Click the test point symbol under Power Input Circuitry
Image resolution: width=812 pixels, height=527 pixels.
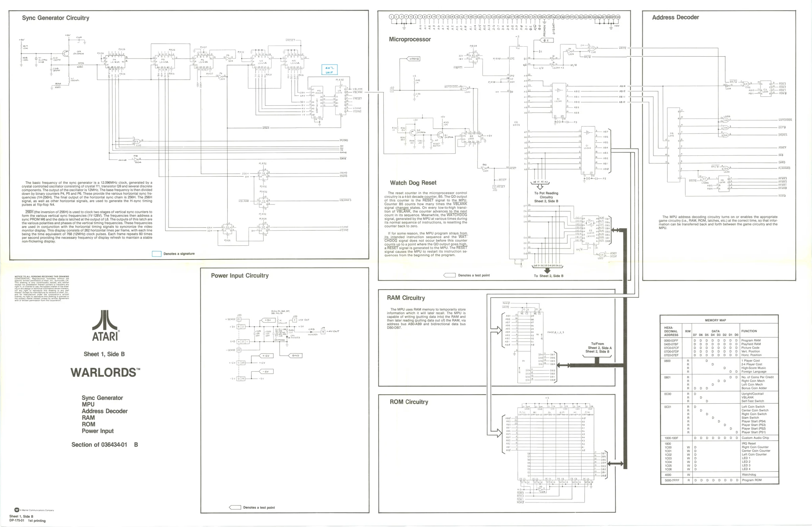pyautogui.click(x=235, y=507)
